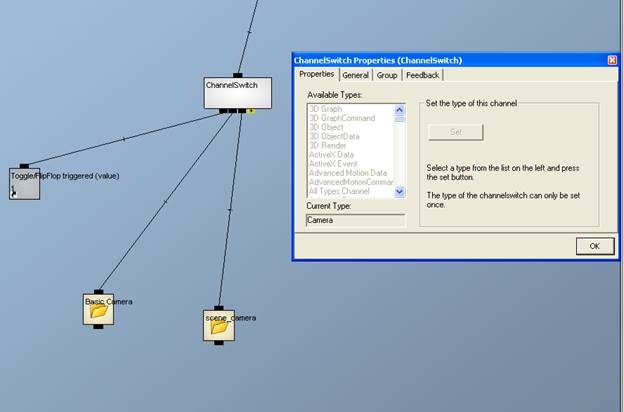Select the Toggle/FlipFlop node

pyautogui.click(x=25, y=185)
